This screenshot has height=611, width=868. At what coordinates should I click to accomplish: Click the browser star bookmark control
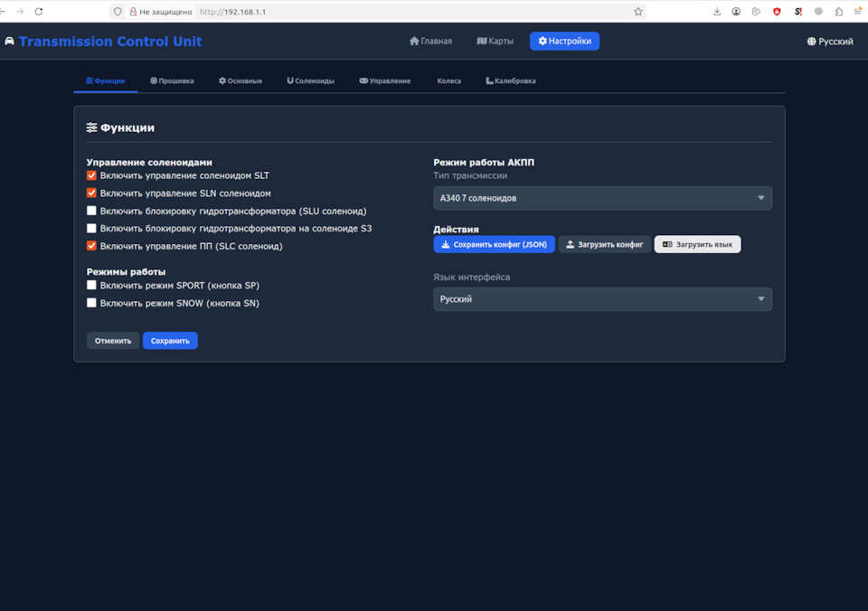click(x=637, y=11)
